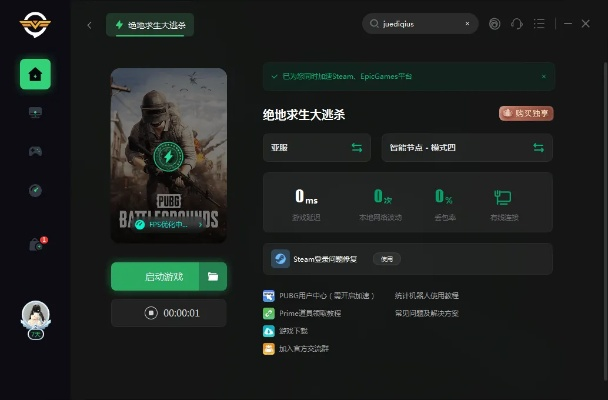Click the search field containing juediqius
The image size is (608, 400).
point(415,24)
